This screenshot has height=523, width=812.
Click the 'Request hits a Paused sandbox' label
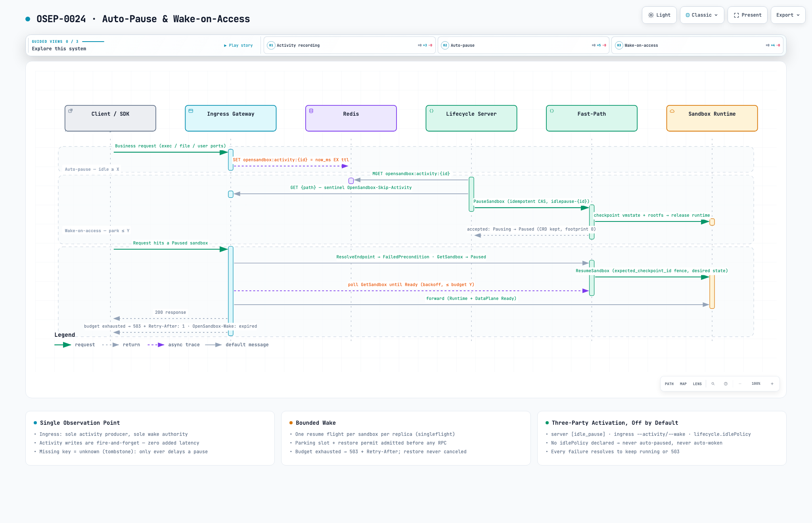170,243
